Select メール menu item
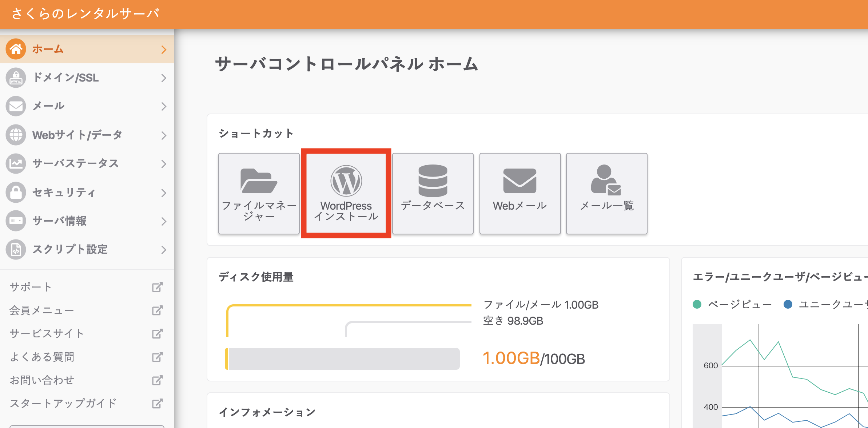This screenshot has width=868, height=428. point(87,106)
